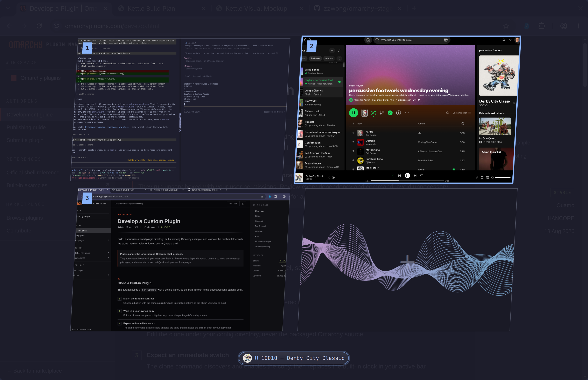588x380 pixels.
Task: Open playlist More options three dots
Action: click(x=407, y=113)
